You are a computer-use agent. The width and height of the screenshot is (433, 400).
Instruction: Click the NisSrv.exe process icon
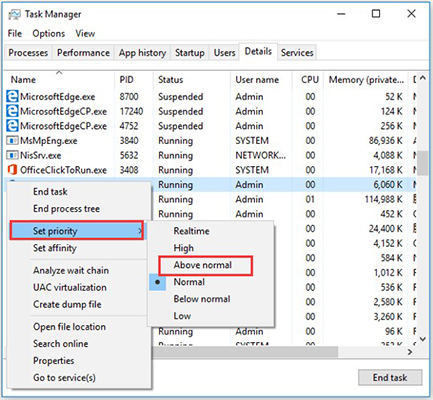12,155
